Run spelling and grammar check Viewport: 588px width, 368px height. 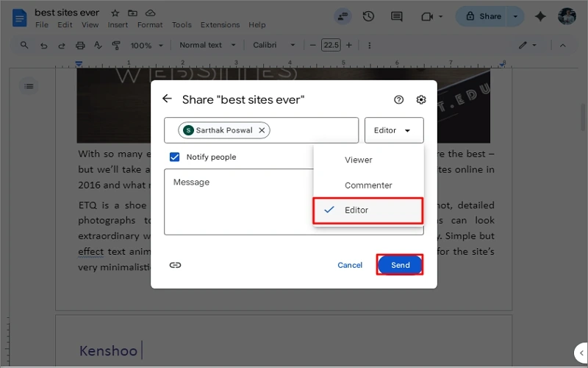(98, 46)
